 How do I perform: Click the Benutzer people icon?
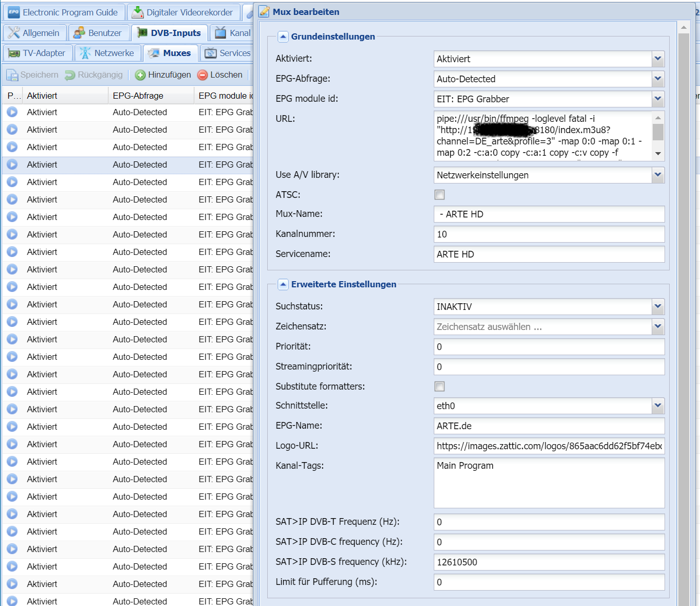point(79,33)
